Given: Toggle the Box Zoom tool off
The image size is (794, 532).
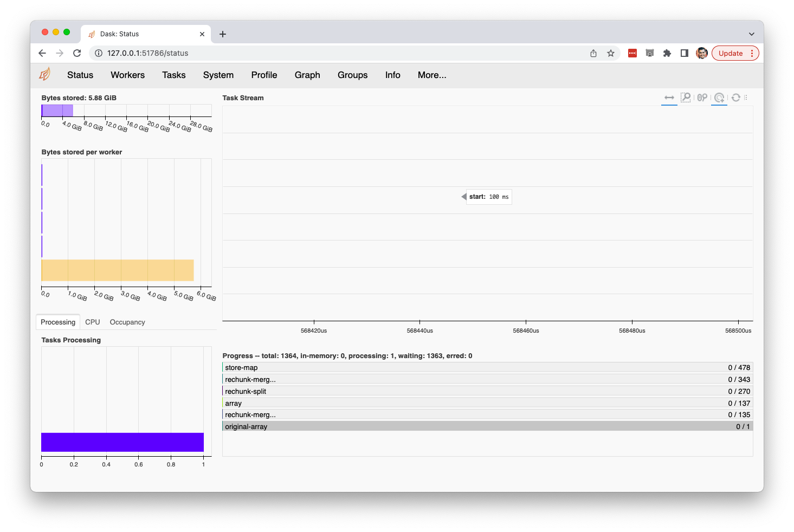Looking at the screenshot, I should coord(686,98).
